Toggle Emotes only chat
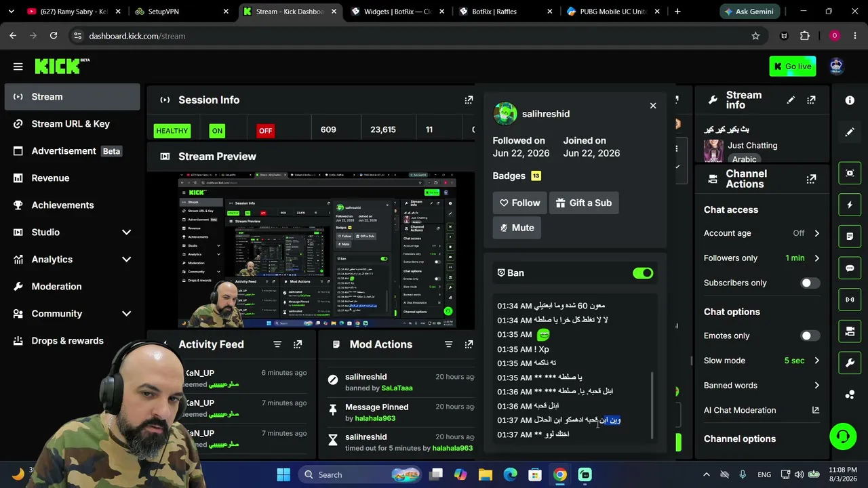 click(810, 336)
